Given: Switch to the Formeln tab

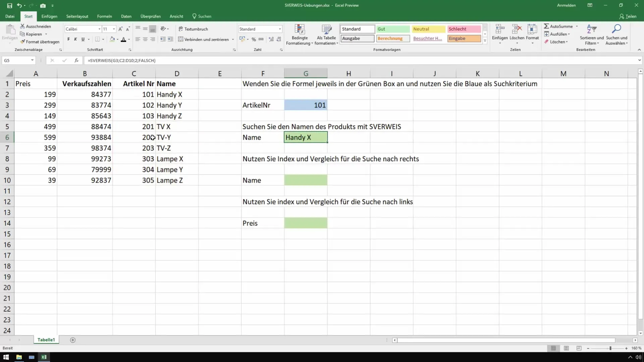Looking at the screenshot, I should coord(105,16).
